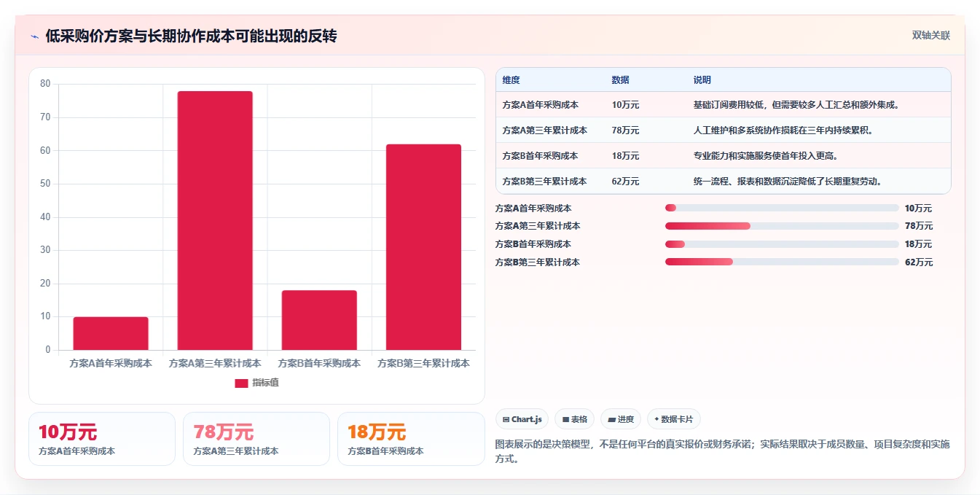The image size is (980, 495).
Task: Click the icon in the 表格 chip
Action: [x=565, y=420]
